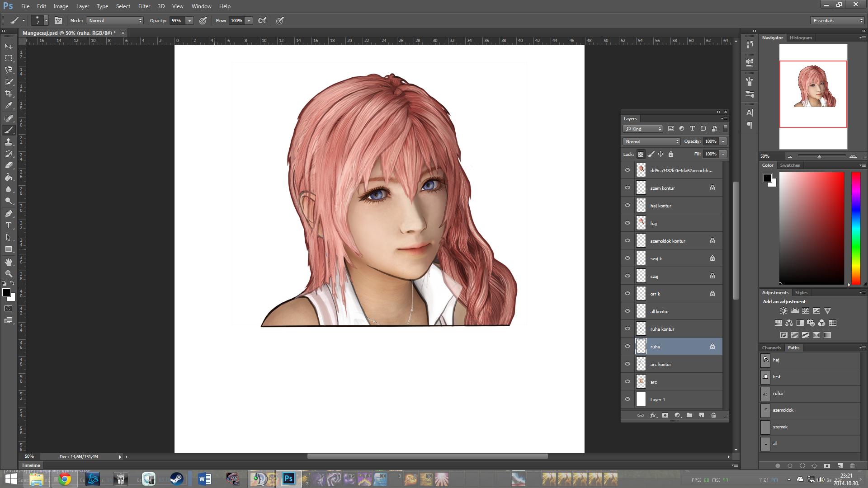Viewport: 868px width, 488px height.
Task: Hide the szem kontur layer
Action: tap(627, 188)
